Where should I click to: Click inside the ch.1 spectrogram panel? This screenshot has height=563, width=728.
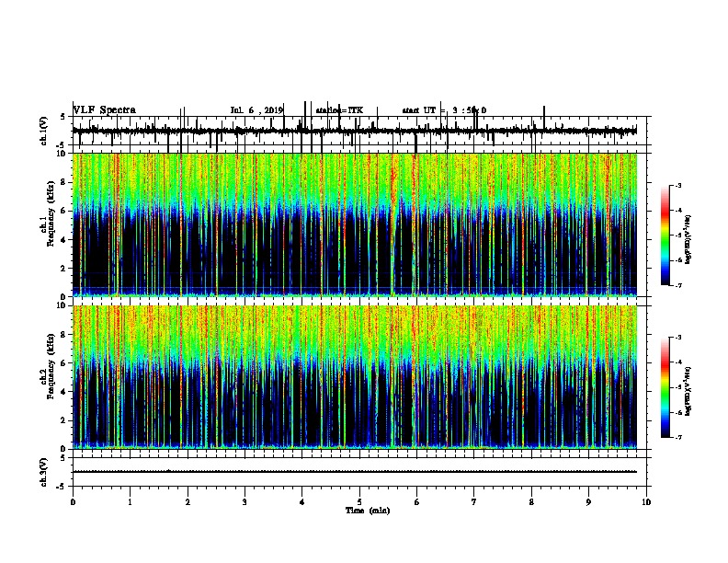354,224
